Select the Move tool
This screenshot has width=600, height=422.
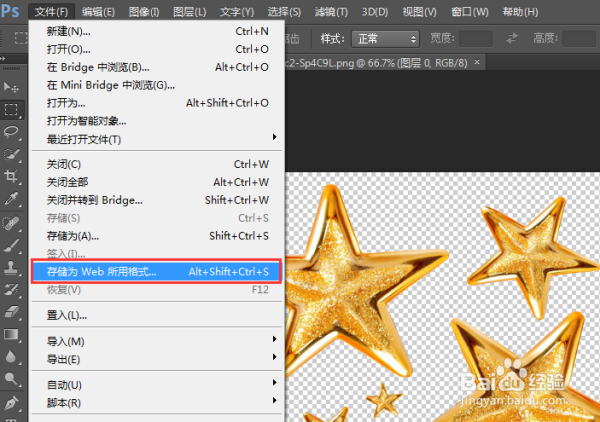click(x=11, y=88)
